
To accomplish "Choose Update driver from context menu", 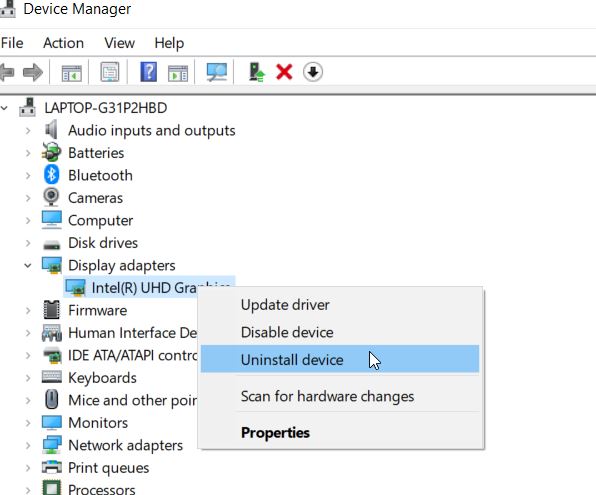I will [x=340, y=305].
